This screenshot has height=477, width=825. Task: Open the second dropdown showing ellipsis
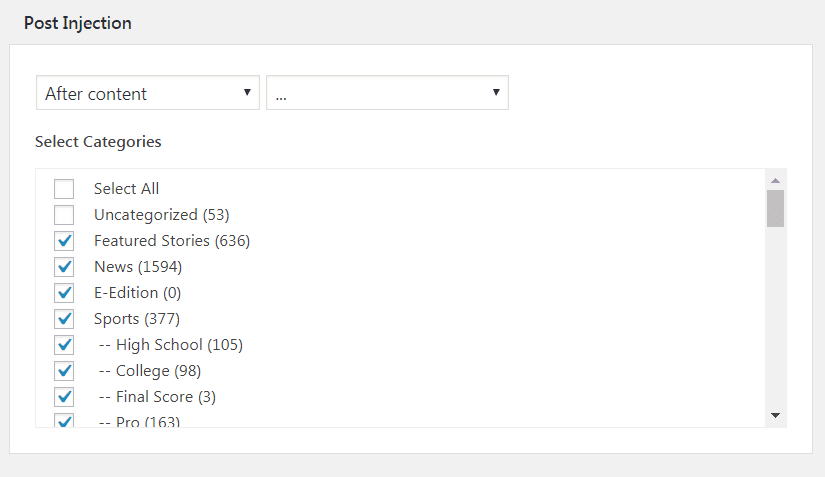click(387, 93)
